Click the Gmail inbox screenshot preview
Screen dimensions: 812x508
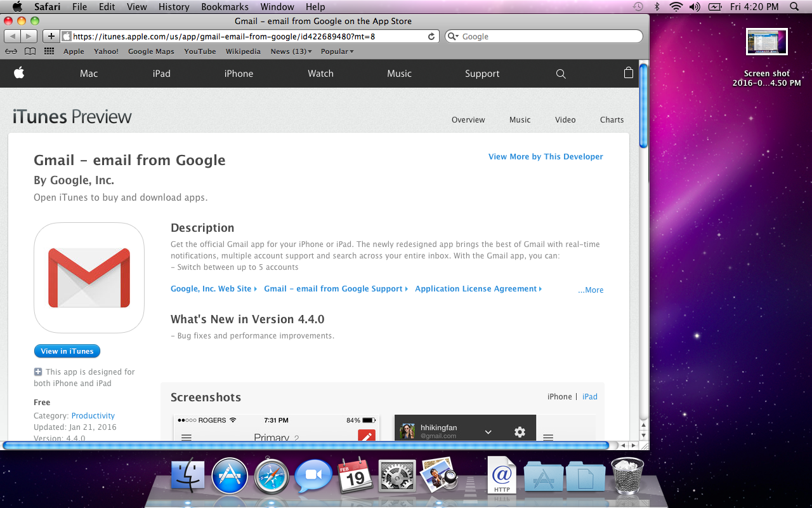pos(276,427)
